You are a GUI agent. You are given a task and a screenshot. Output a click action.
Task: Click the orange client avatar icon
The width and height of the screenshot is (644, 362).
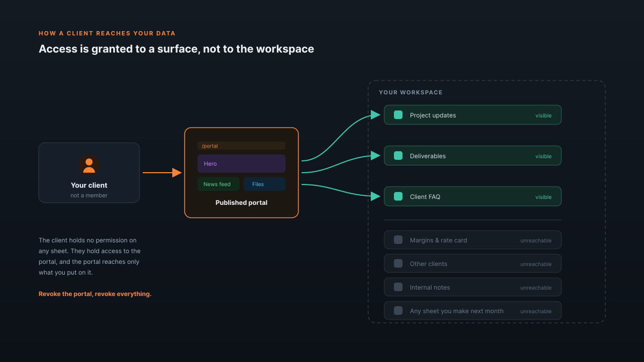point(89,165)
